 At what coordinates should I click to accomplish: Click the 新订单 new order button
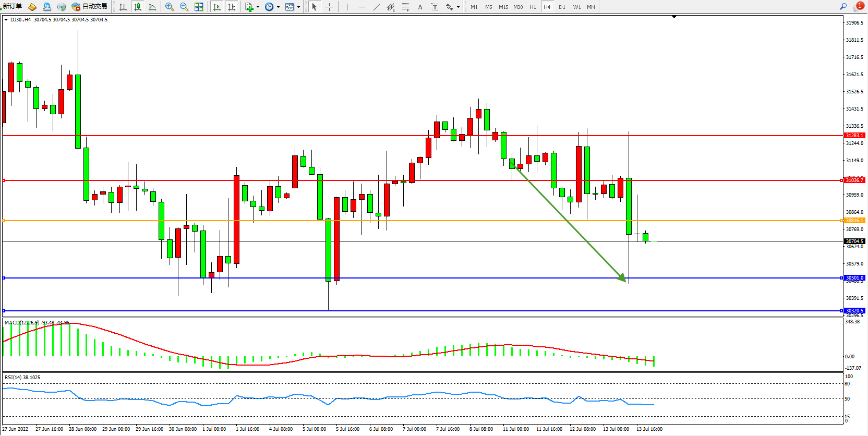[x=13, y=6]
